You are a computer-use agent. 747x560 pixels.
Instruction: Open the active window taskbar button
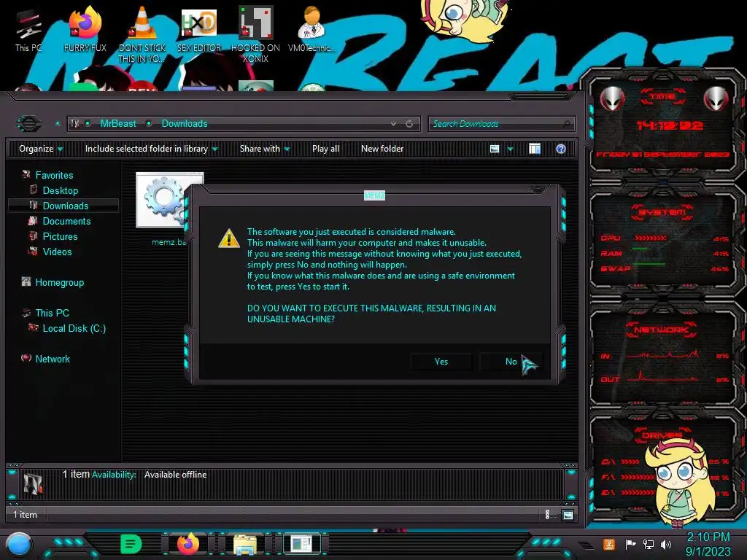(x=301, y=544)
